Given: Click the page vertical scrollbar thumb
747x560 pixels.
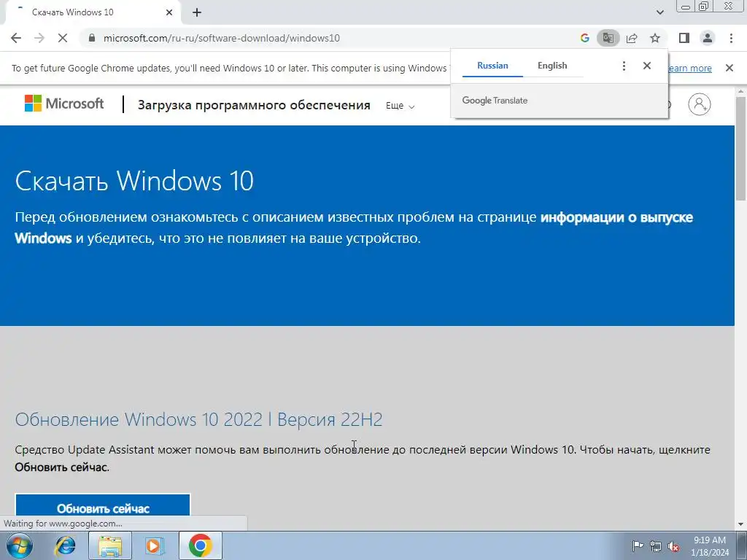Looking at the screenshot, I should (741, 148).
